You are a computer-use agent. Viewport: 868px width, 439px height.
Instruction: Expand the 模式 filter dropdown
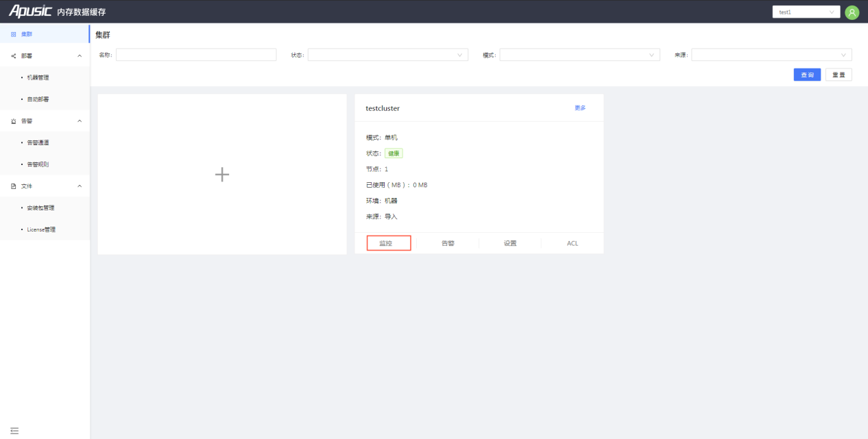[580, 55]
